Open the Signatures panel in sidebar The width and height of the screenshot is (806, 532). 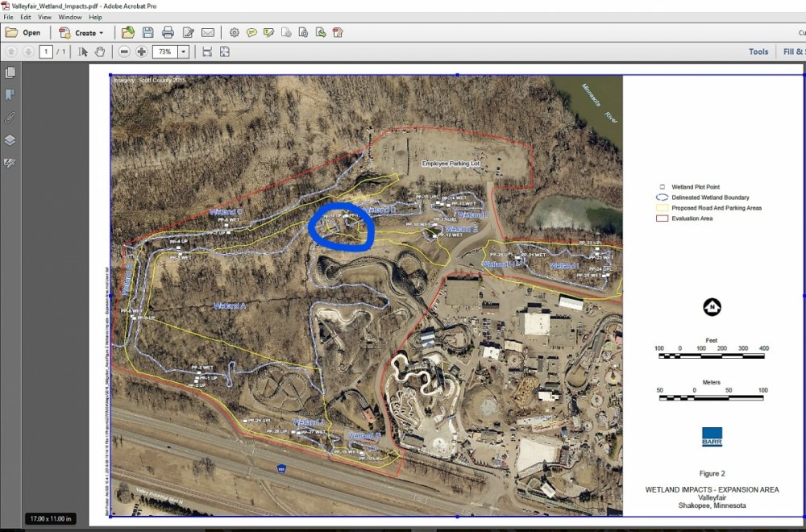pos(10,162)
